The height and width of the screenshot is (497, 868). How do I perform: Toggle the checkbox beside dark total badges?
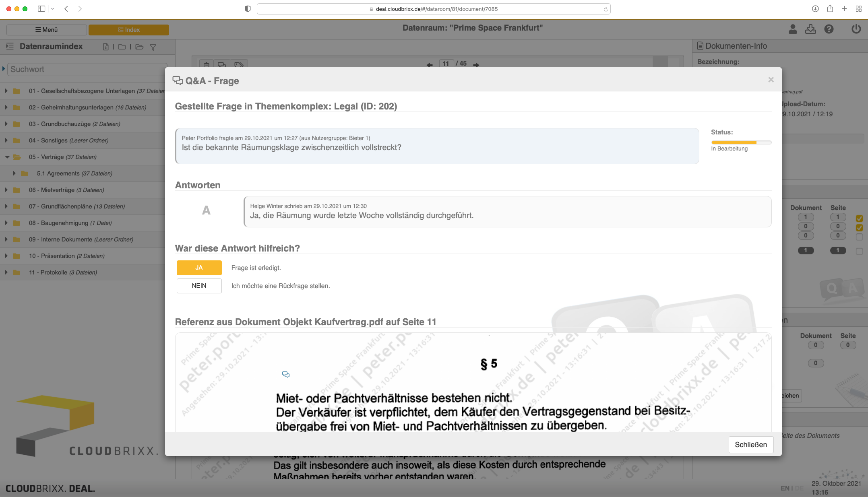pos(859,251)
